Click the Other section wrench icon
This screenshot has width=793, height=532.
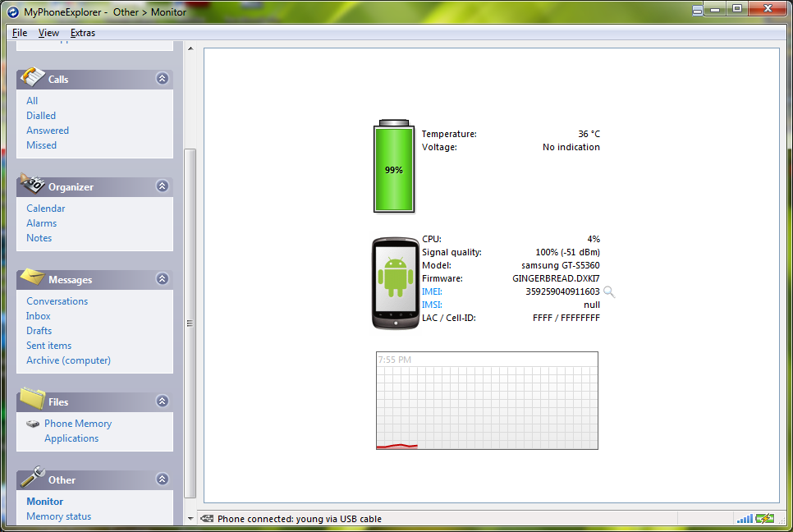coord(32,477)
